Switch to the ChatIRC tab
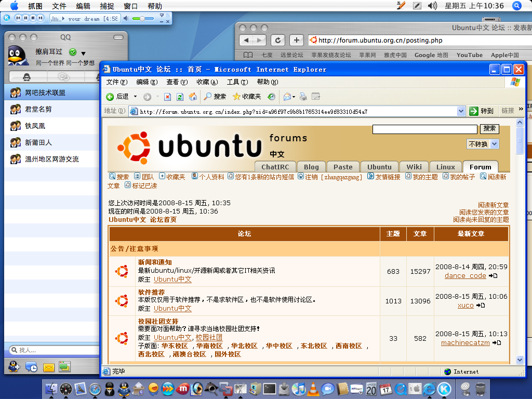This screenshot has width=532, height=399. click(x=275, y=167)
